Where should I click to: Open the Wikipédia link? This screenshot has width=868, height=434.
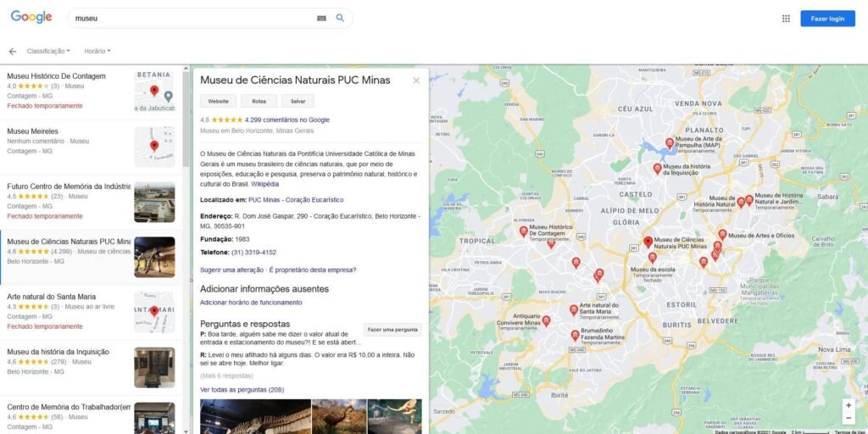coord(265,184)
